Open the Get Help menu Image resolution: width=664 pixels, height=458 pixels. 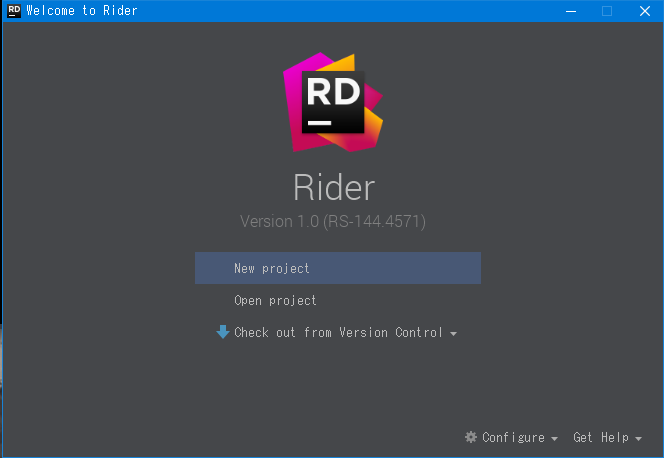[x=600, y=437]
